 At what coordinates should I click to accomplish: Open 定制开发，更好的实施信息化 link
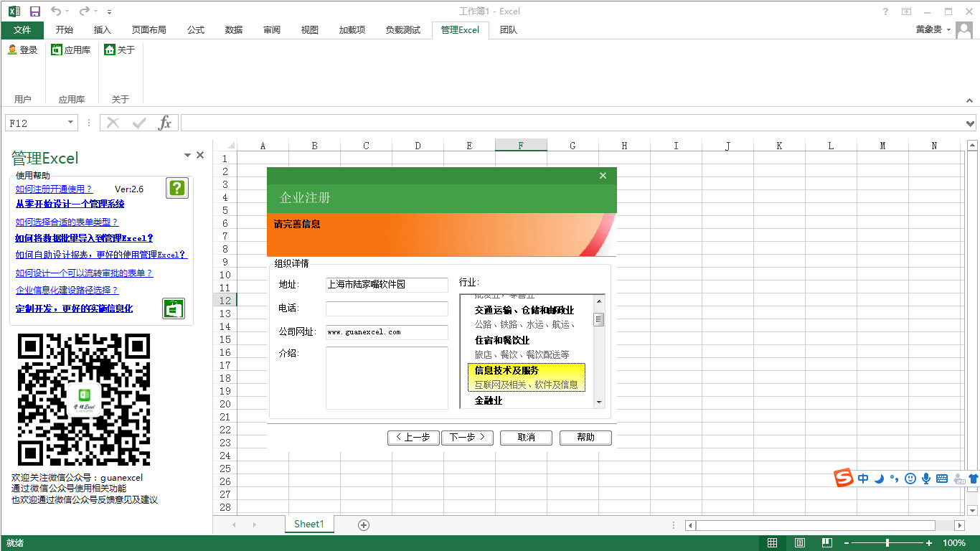click(75, 309)
